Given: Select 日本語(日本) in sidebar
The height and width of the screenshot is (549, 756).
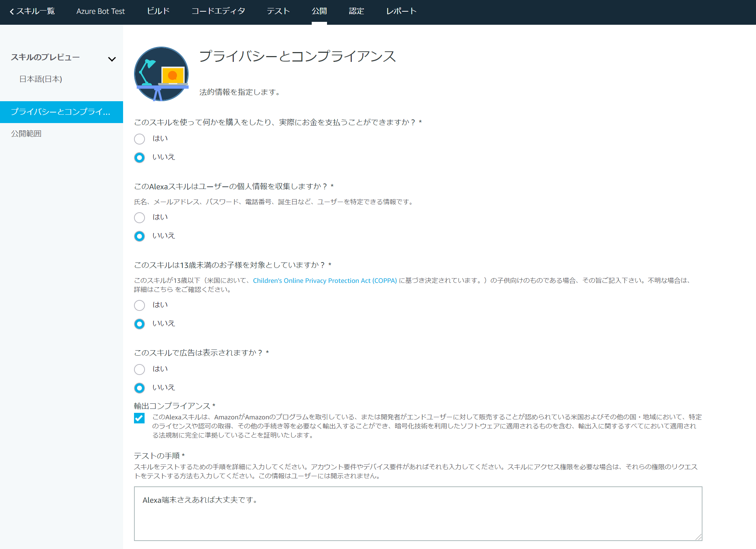Looking at the screenshot, I should point(41,79).
